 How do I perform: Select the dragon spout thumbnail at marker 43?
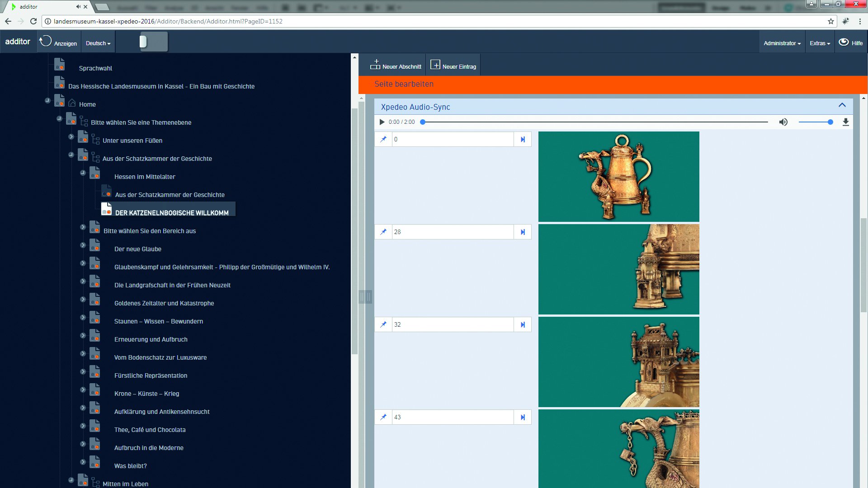click(x=618, y=449)
